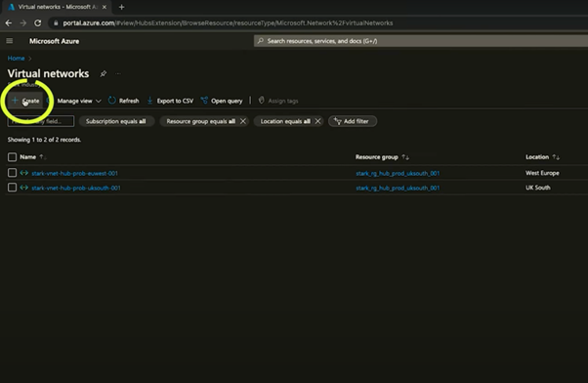588x383 pixels.
Task: Open the resource group link in the uksouth row
Action: (398, 188)
